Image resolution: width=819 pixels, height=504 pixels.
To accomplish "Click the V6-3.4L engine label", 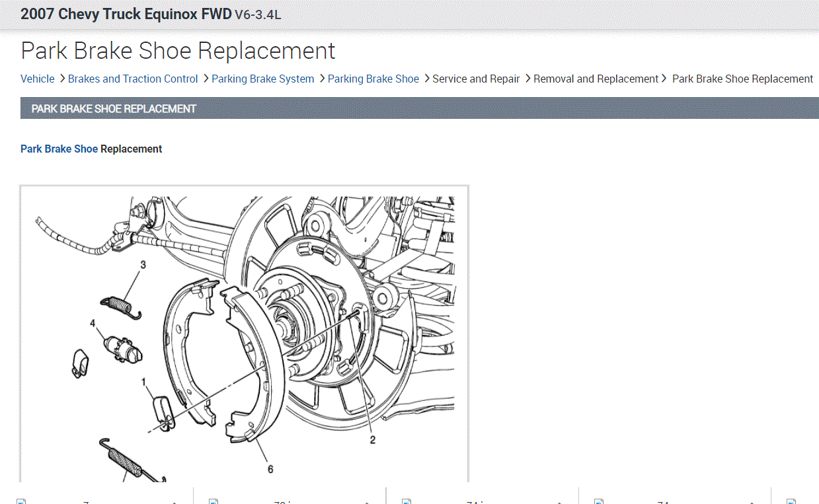I will pyautogui.click(x=258, y=15).
